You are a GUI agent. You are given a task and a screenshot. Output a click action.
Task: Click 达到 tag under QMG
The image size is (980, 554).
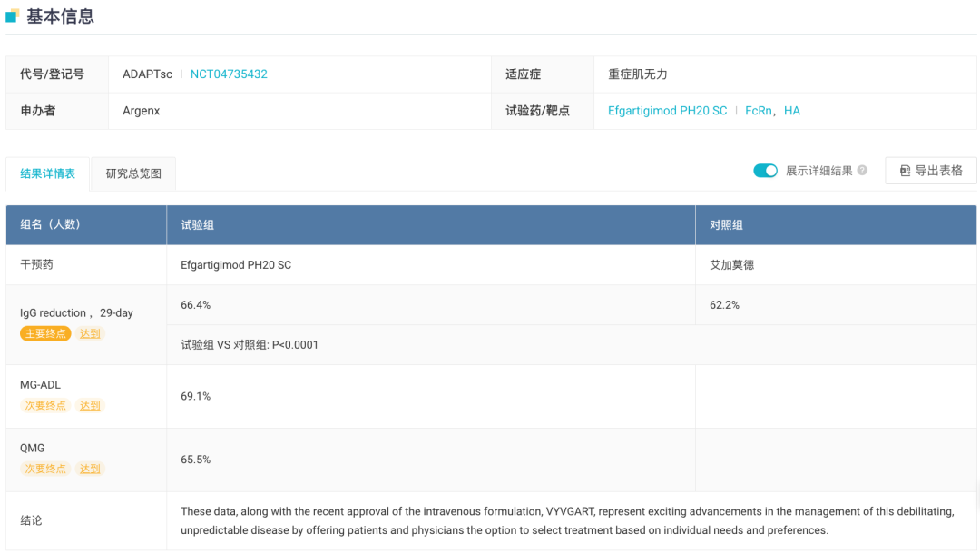click(91, 469)
